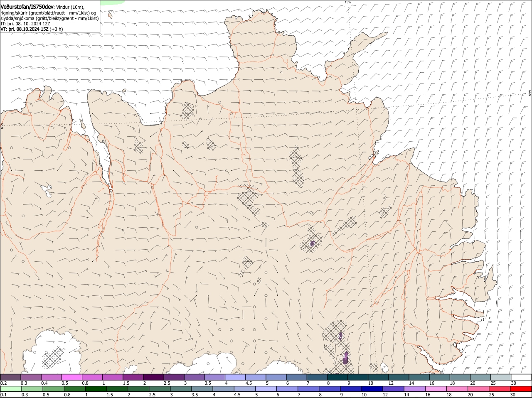The width and height of the screenshot is (532, 398).
Task: Click the crimson 25 swatch in lower legend
Action: tap(500, 389)
